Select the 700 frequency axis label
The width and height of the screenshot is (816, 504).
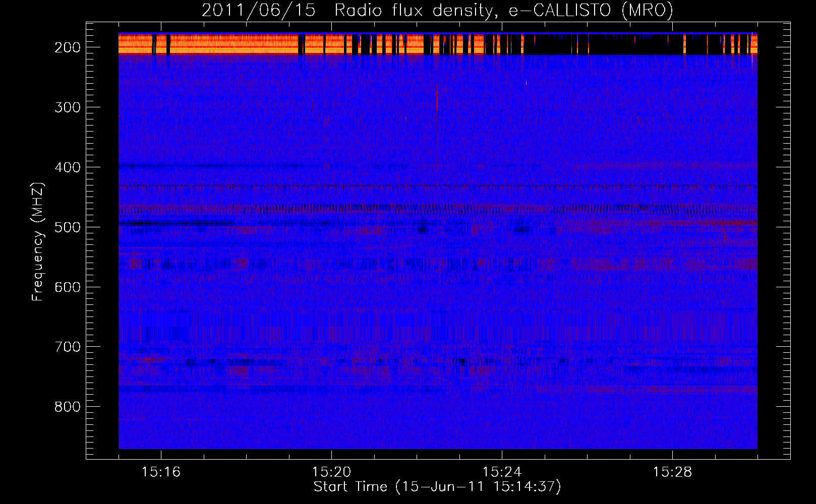(68, 347)
